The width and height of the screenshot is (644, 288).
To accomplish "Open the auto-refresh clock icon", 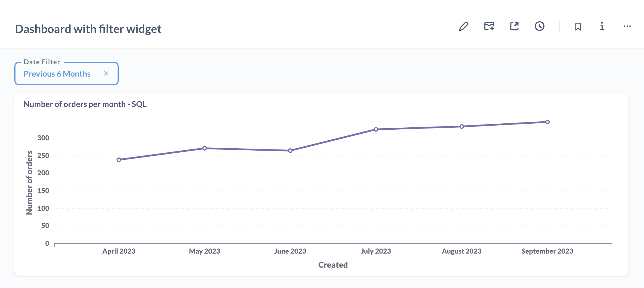I will (539, 26).
